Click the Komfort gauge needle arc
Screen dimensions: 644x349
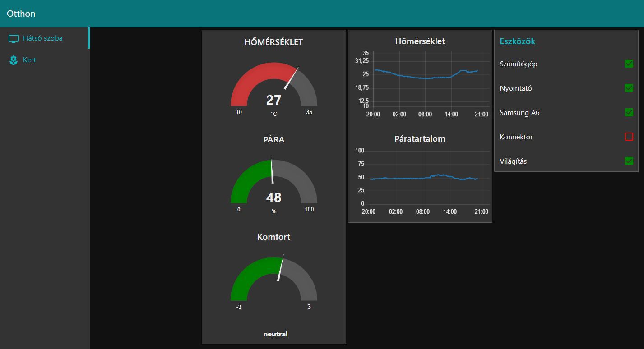(274, 279)
